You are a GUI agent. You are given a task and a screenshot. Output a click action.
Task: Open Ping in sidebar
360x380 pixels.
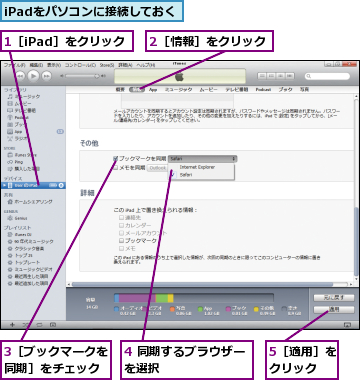(x=16, y=162)
